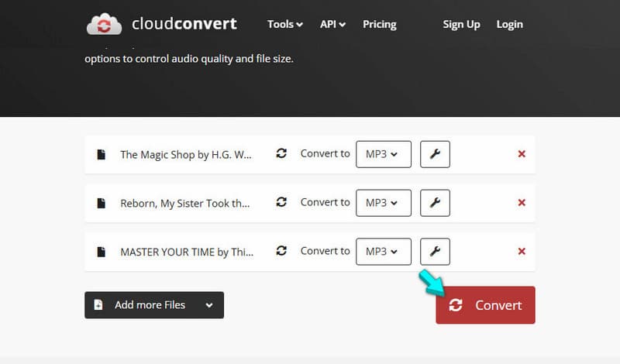Open MP3 format dropdown for The Magic Shop

point(384,154)
